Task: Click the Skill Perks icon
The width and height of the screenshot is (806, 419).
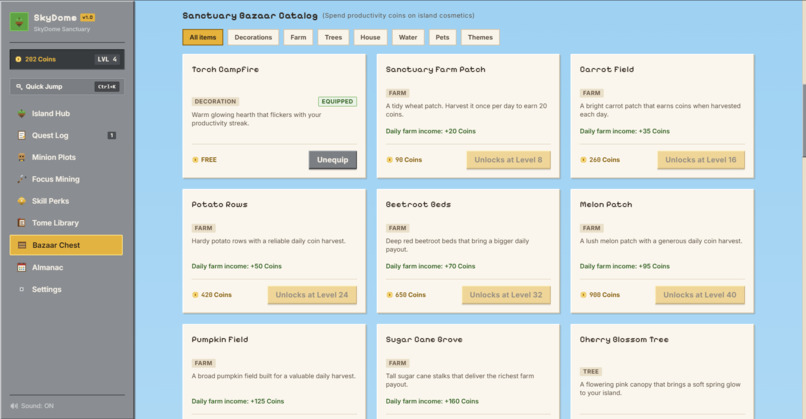Action: coord(22,201)
